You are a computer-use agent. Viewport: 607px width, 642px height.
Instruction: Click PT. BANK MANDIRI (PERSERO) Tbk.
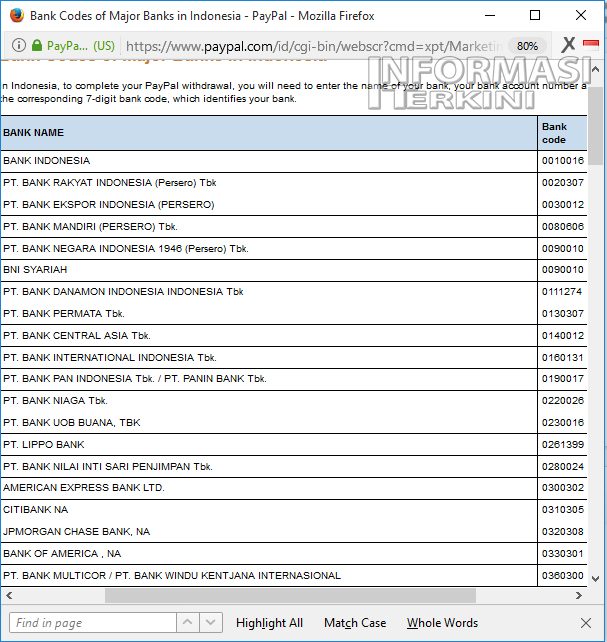90,227
